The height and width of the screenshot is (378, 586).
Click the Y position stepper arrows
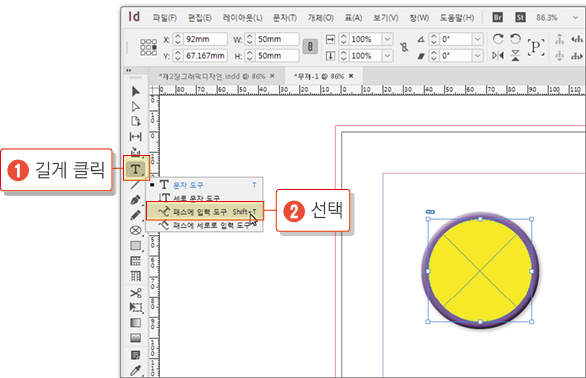(178, 56)
